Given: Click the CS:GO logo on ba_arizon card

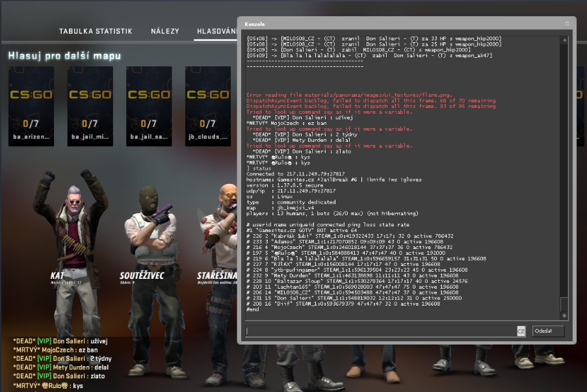Looking at the screenshot, I should 31,95.
